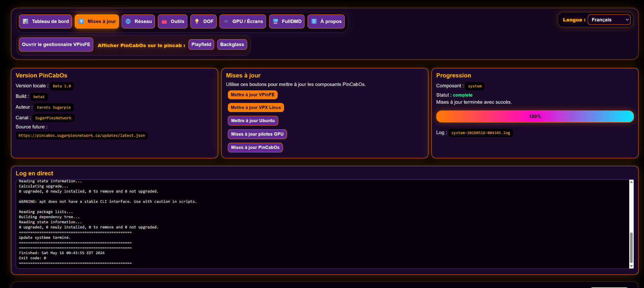Click the Outils toolbox icon
This screenshot has width=644, height=288.
click(164, 21)
